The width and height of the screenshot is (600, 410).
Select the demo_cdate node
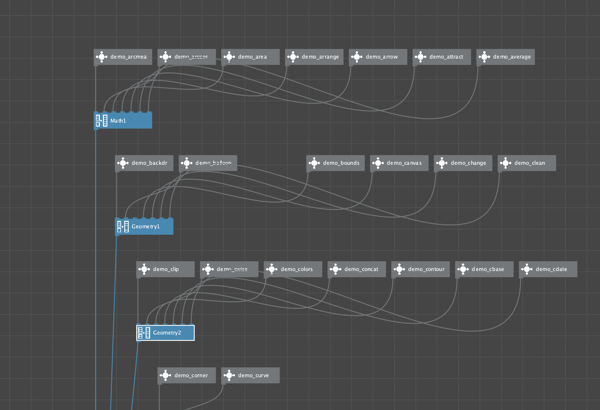548,270
